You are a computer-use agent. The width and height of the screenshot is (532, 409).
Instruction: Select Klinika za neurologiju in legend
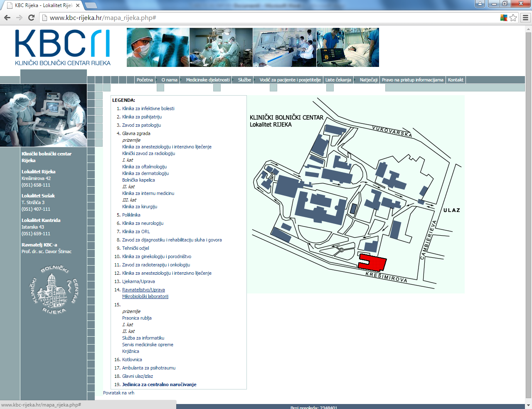(143, 223)
